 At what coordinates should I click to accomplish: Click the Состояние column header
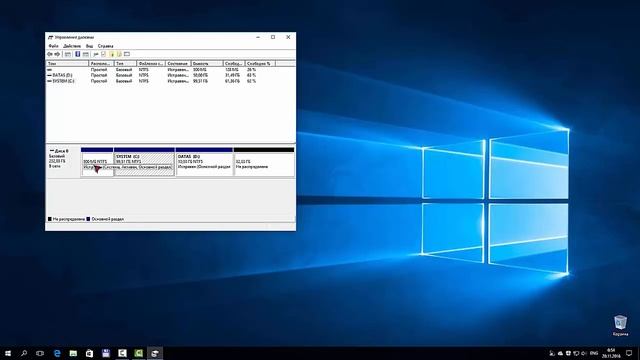click(178, 64)
